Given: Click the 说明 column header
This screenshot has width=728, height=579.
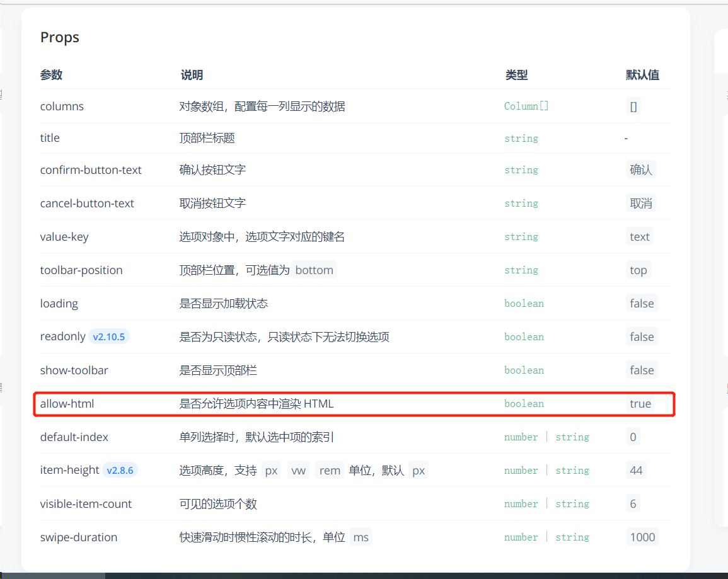Looking at the screenshot, I should pyautogui.click(x=191, y=75).
